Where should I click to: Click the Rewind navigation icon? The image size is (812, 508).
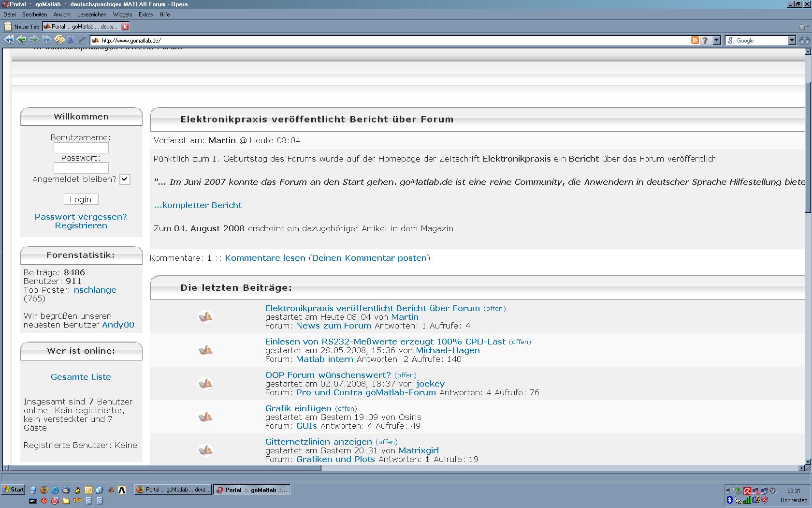9,40
